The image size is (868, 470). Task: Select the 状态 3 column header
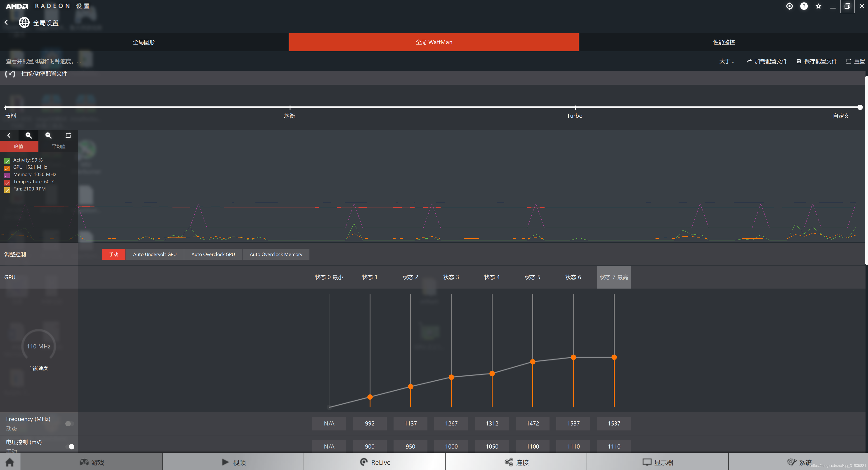pos(451,277)
